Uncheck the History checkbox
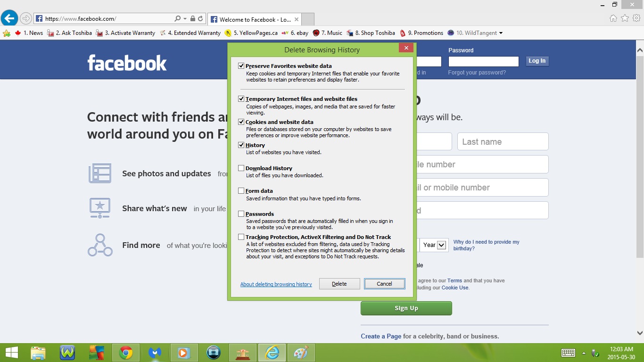Viewport: 644px width, 362px height. coord(241,145)
